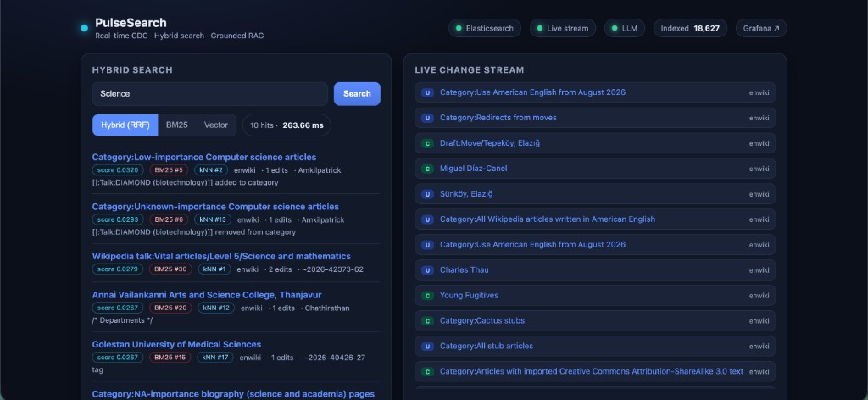Click the score 0.0320 badge
This screenshot has height=400, width=868.
pos(118,169)
